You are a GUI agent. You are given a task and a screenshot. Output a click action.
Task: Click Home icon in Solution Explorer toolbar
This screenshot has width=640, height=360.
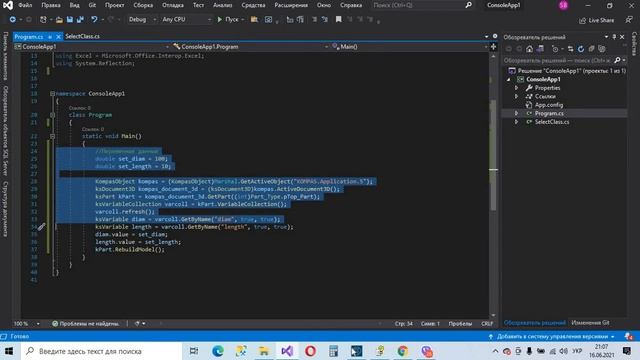[x=529, y=49]
